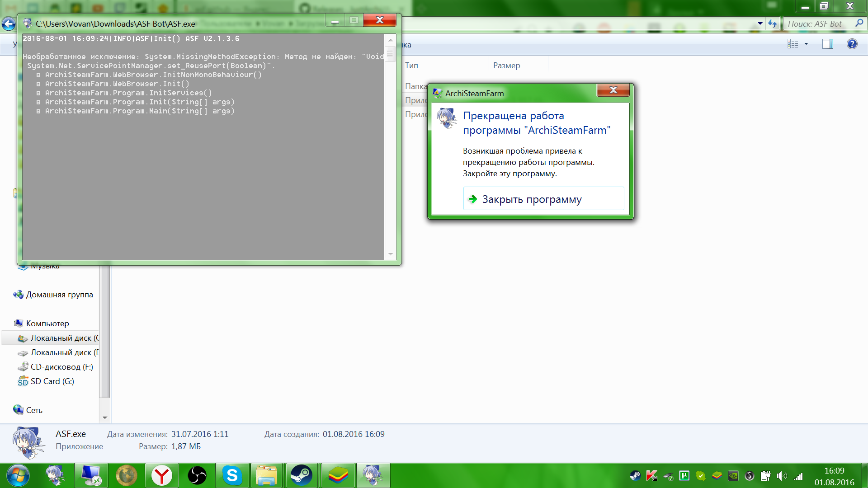Click the refresh button beside address bar

[773, 23]
